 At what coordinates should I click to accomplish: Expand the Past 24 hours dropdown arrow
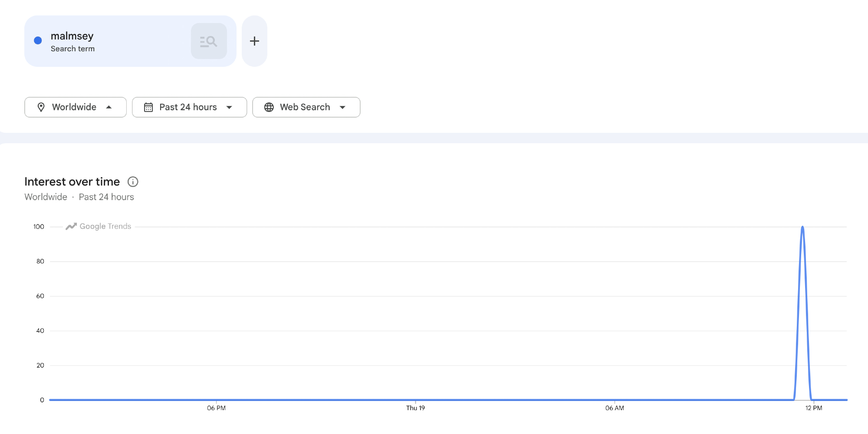tap(229, 107)
